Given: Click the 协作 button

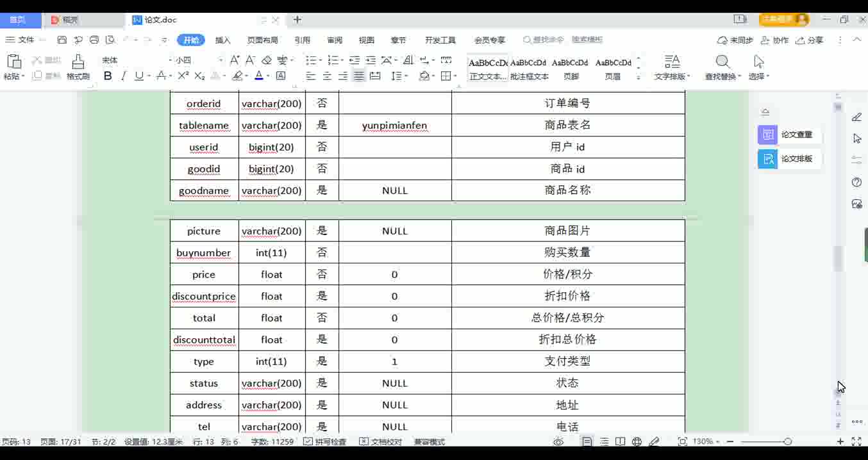Looking at the screenshot, I should tap(774, 40).
